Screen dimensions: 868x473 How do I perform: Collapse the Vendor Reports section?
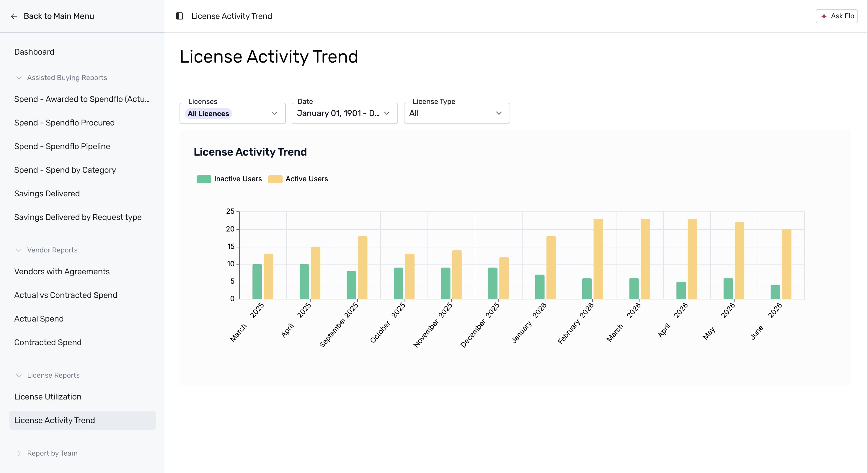tap(19, 250)
